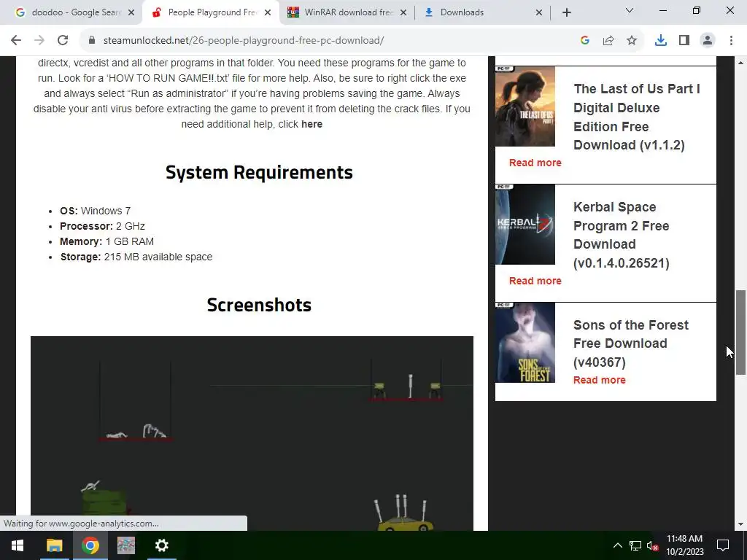
Task: Open Kerbal Space Program 2 title link
Action: [622, 235]
